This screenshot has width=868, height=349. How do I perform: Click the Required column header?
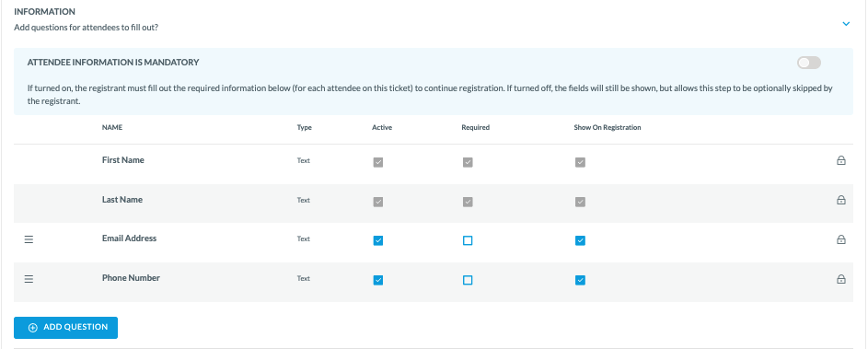click(476, 127)
